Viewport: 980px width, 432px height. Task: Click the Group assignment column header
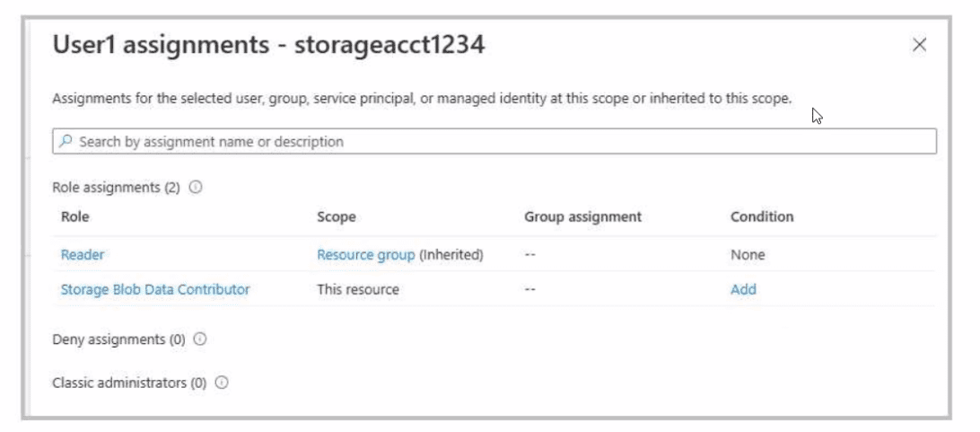[x=582, y=216]
